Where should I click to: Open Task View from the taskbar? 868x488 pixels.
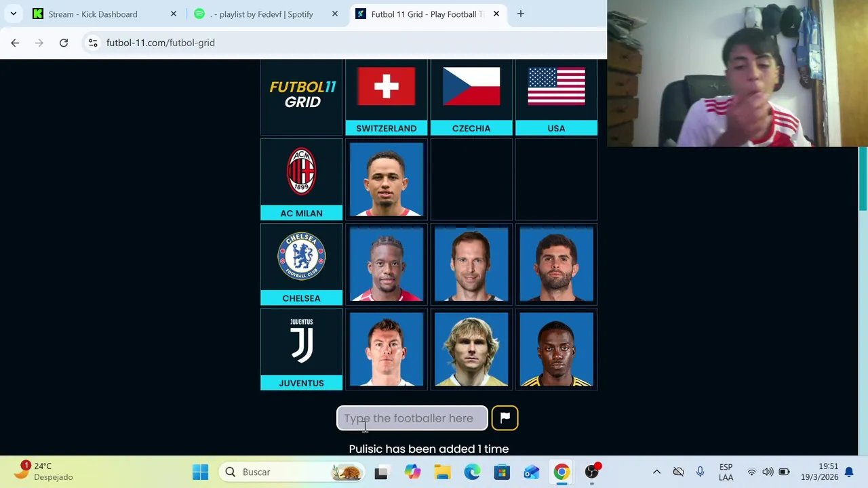pyautogui.click(x=381, y=472)
